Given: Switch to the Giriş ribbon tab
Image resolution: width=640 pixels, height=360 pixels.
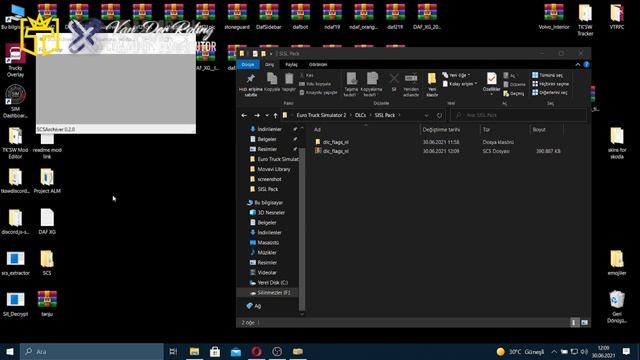Looking at the screenshot, I should (x=270, y=64).
